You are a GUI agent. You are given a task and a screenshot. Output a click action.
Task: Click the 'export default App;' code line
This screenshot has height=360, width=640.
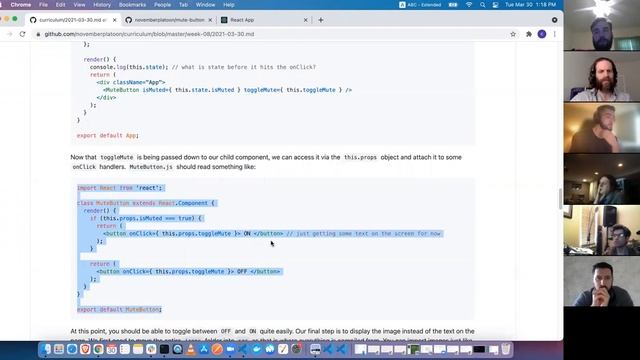point(108,135)
